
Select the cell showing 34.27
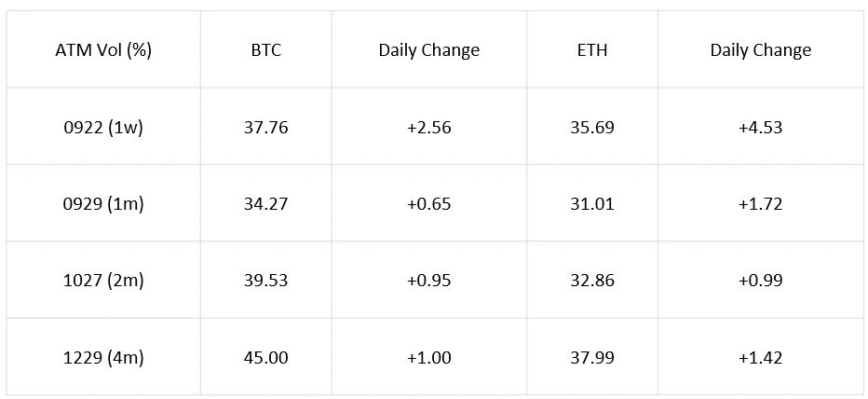click(x=265, y=203)
